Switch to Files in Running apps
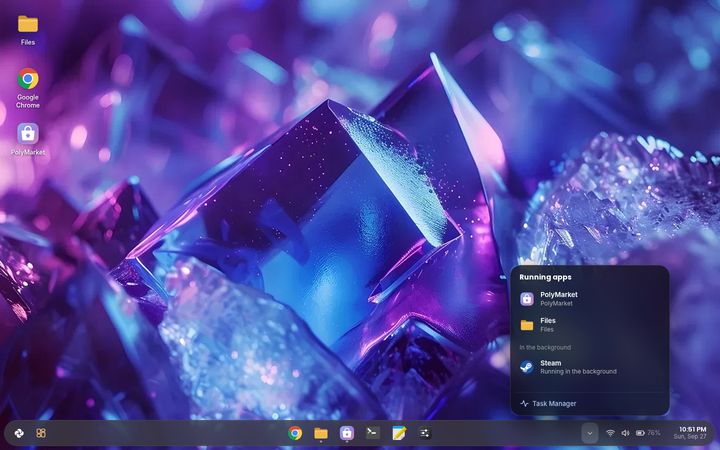 point(590,325)
